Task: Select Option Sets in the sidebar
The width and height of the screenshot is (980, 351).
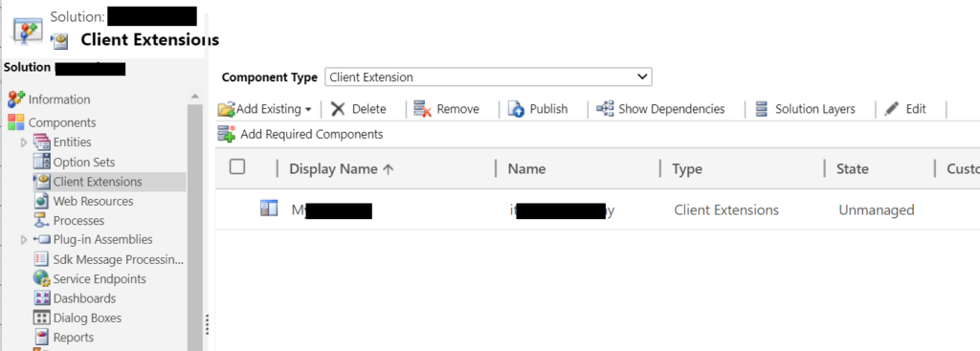Action: (84, 163)
